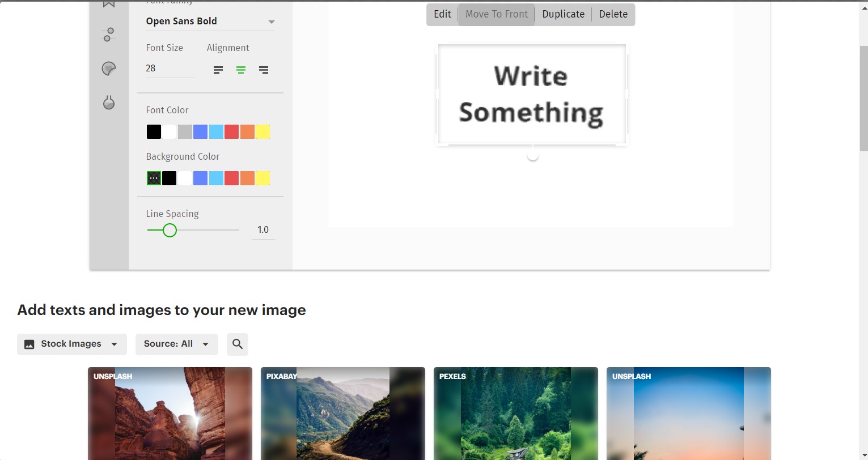Set center text alignment

[241, 70]
